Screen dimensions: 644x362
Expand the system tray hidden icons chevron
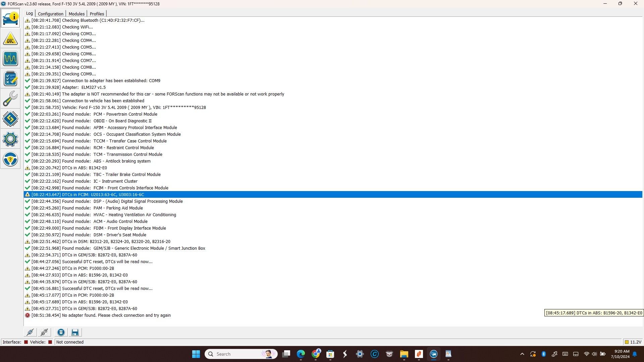[x=522, y=354]
